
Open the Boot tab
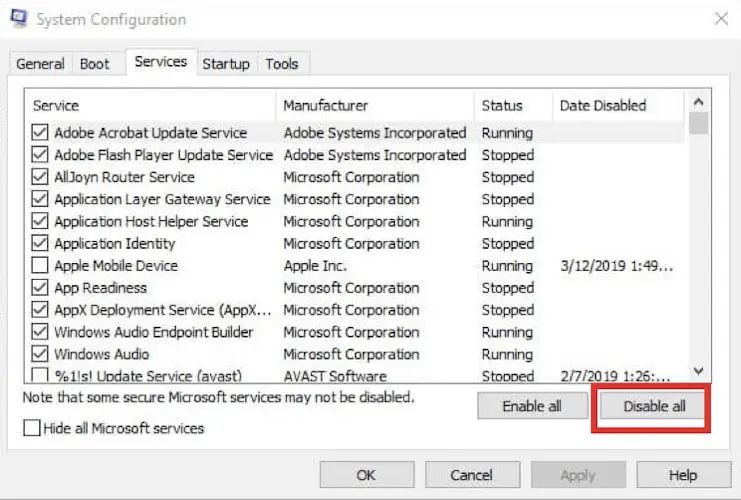pyautogui.click(x=95, y=64)
